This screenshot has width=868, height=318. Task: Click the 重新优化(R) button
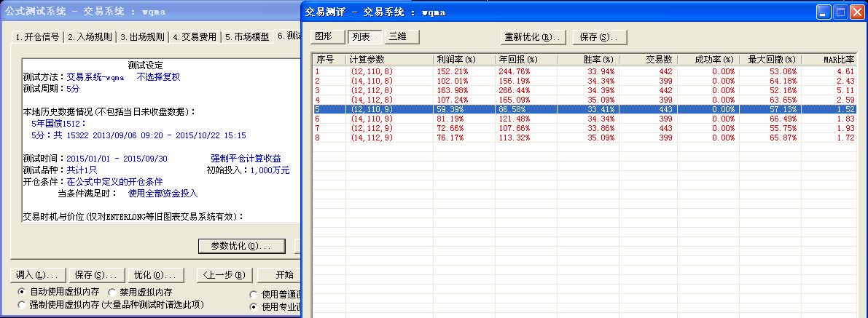point(531,37)
